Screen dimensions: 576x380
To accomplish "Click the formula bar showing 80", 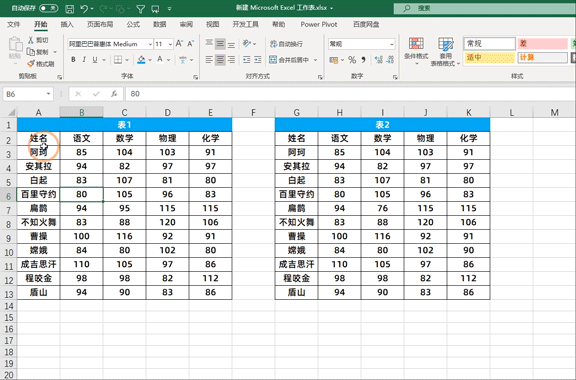I will point(350,94).
